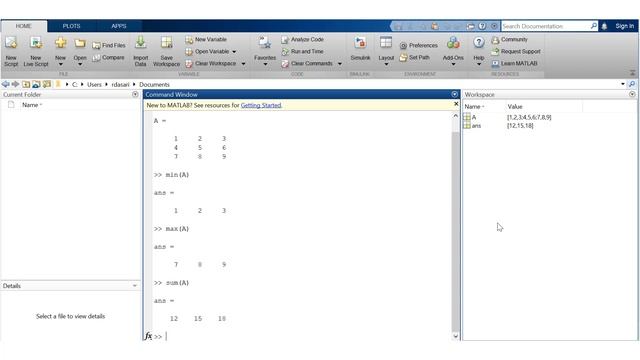Open the Clear Workspace dropdown arrow
The image size is (640, 360).
coord(243,64)
